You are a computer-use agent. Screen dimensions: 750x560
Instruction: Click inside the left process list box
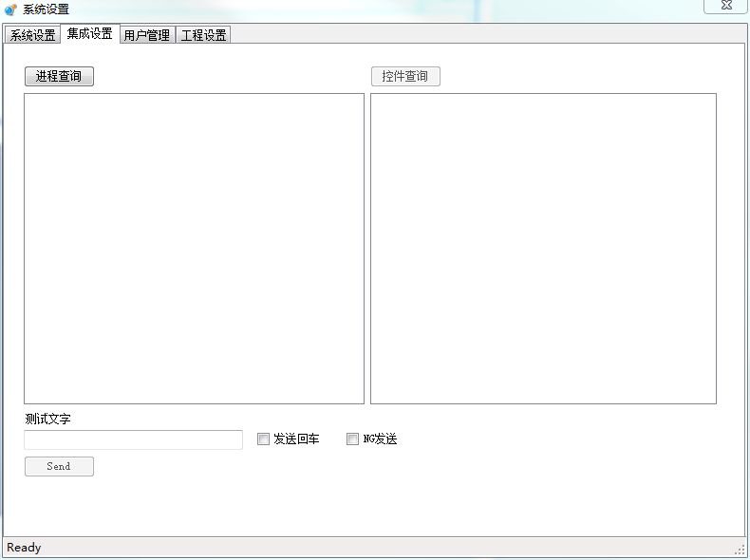[x=194, y=249]
